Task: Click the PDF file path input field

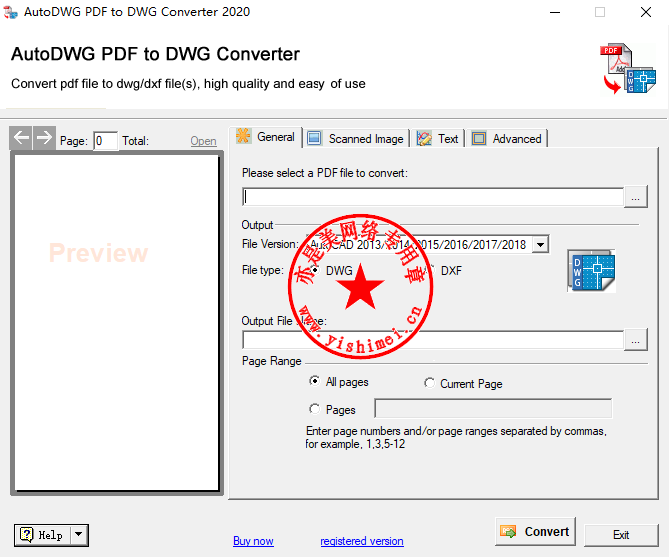Action: pyautogui.click(x=433, y=197)
